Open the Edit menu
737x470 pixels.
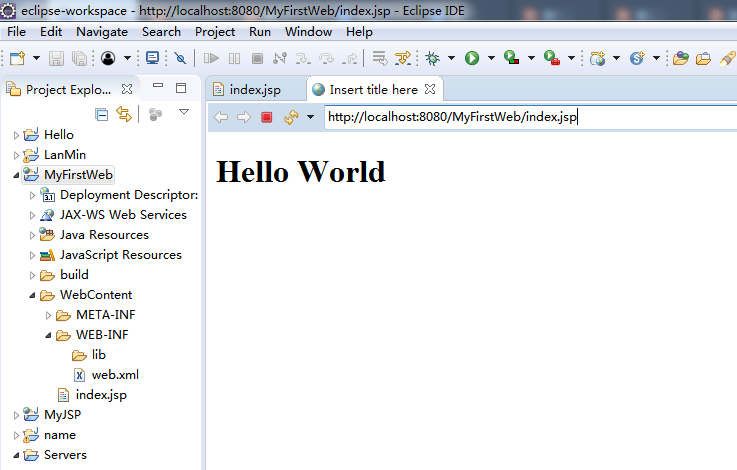click(x=51, y=31)
